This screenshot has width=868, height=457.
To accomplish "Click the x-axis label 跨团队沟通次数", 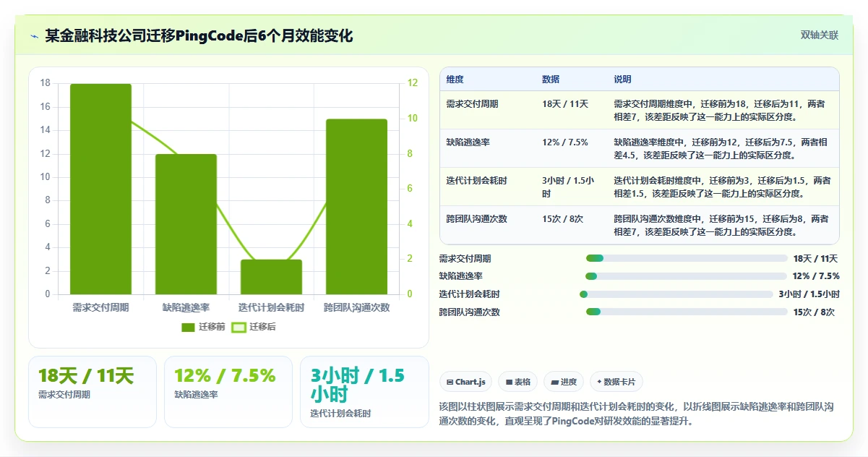I will [x=356, y=307].
